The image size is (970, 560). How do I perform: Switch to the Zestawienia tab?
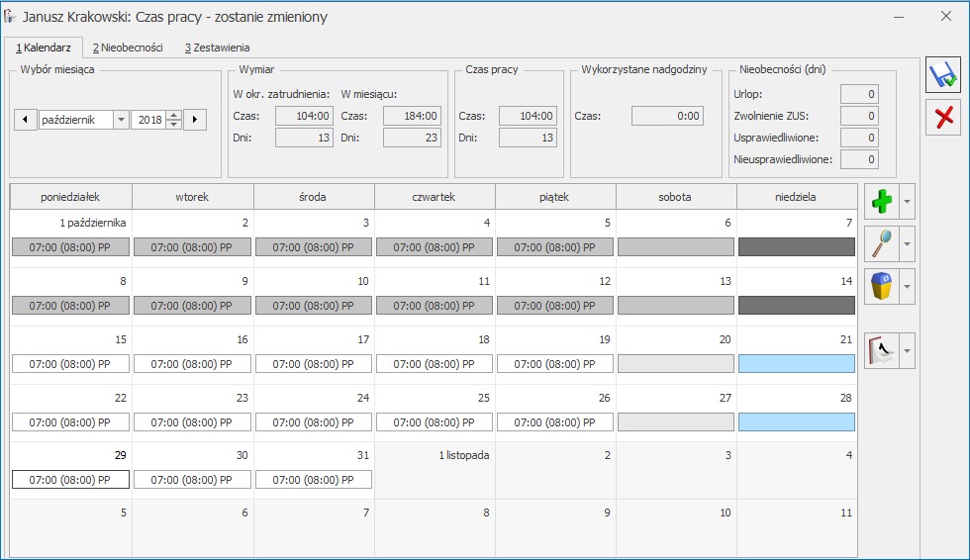pyautogui.click(x=217, y=47)
